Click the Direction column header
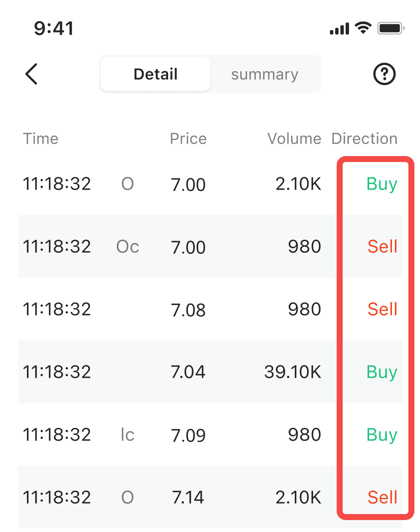 [364, 139]
